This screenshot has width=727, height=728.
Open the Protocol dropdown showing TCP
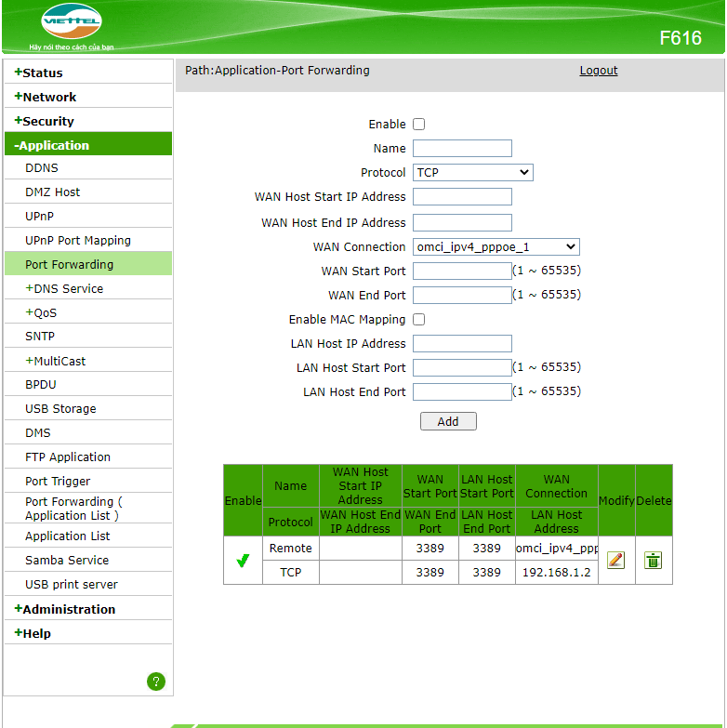(472, 172)
